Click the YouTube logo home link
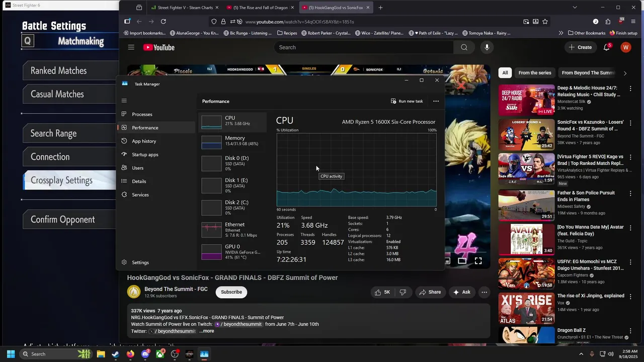Screen dimensions: 644x362 [x=158, y=47]
